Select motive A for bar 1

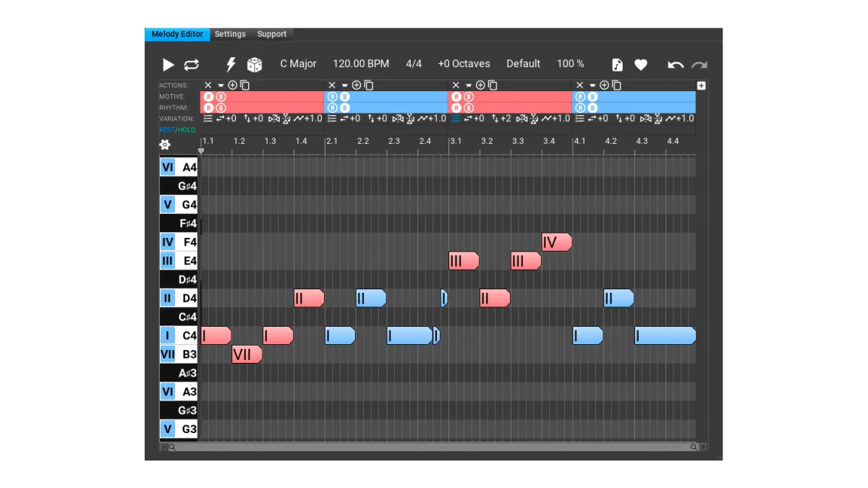(208, 97)
